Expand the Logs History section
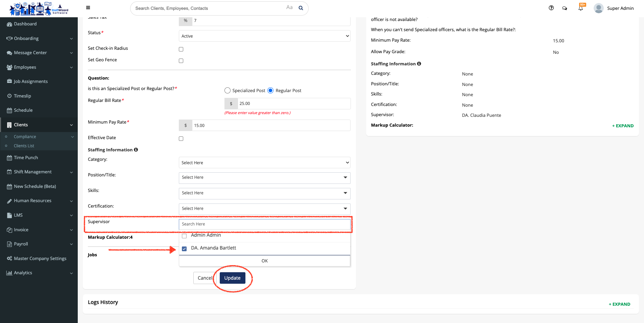The height and width of the screenshot is (323, 644). tap(619, 304)
